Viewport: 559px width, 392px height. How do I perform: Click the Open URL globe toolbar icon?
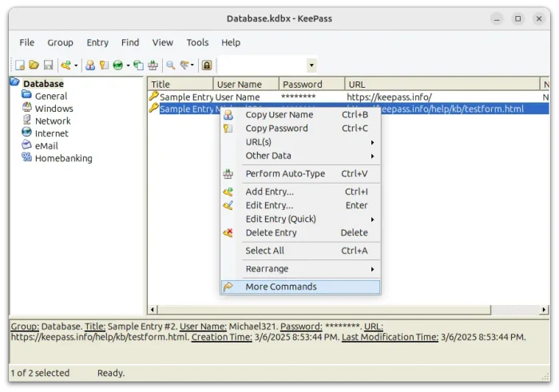(x=117, y=65)
